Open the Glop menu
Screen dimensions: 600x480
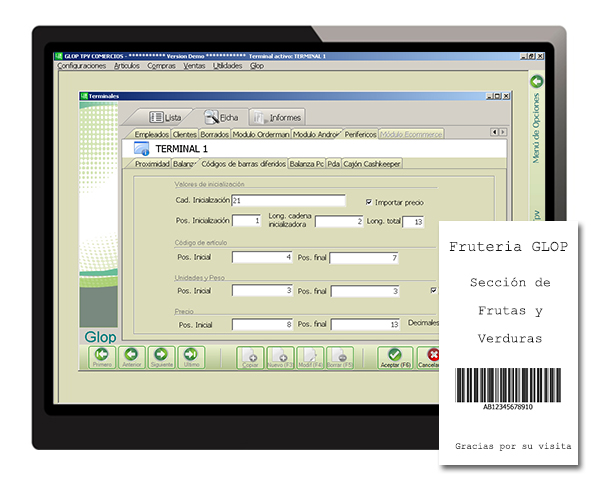click(x=257, y=66)
